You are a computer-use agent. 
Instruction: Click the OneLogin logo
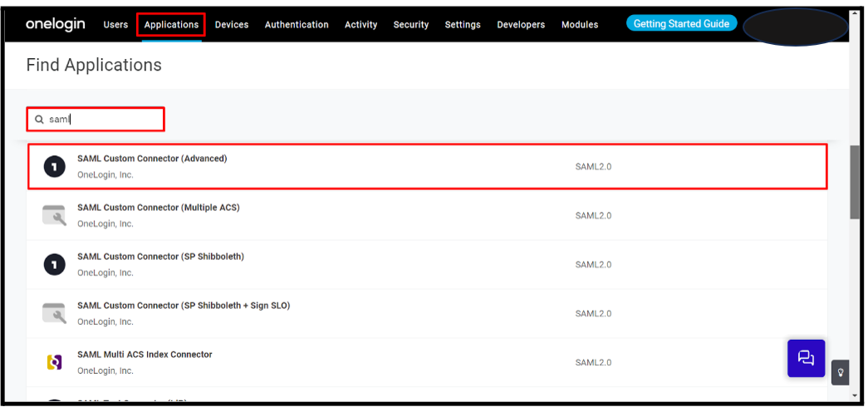pos(55,24)
